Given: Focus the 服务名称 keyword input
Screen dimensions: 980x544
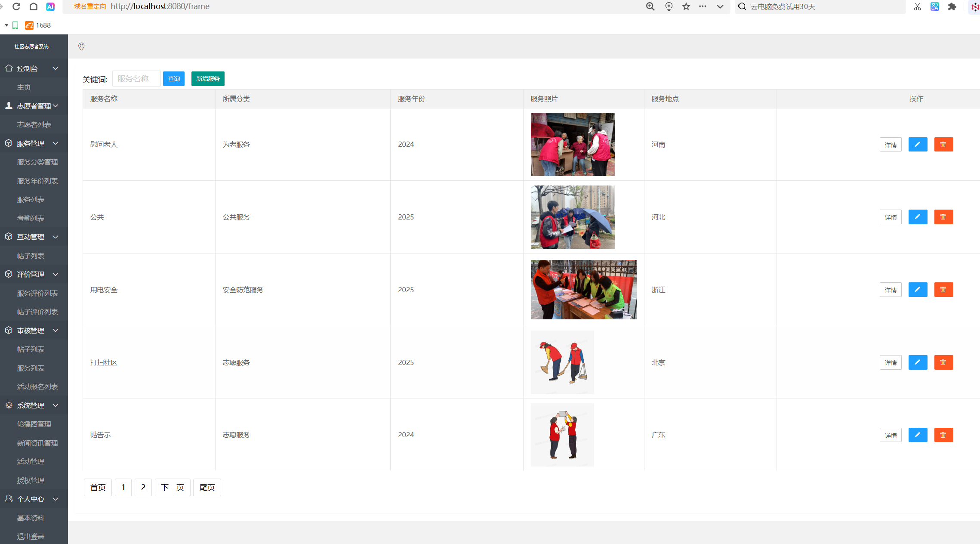Looking at the screenshot, I should 136,79.
